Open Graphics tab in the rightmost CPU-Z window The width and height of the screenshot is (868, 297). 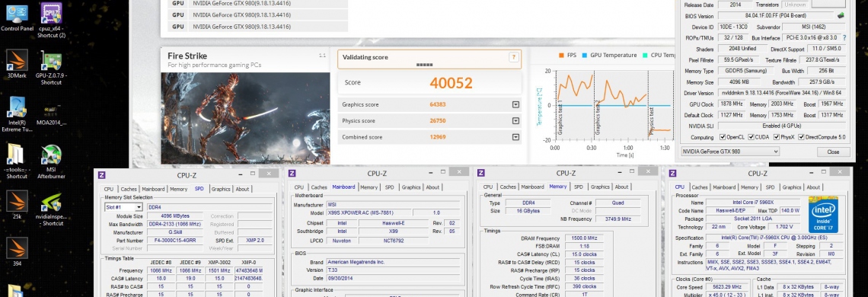(x=792, y=187)
